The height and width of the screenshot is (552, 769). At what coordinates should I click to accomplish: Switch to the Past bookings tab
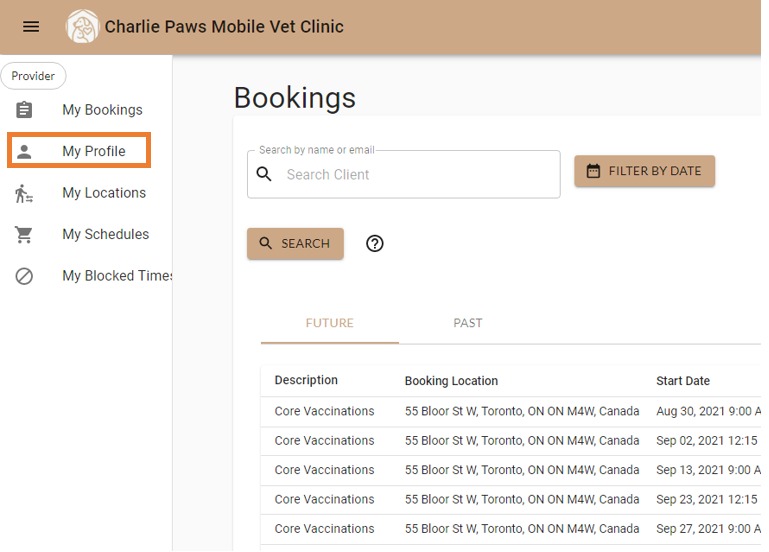tap(468, 323)
